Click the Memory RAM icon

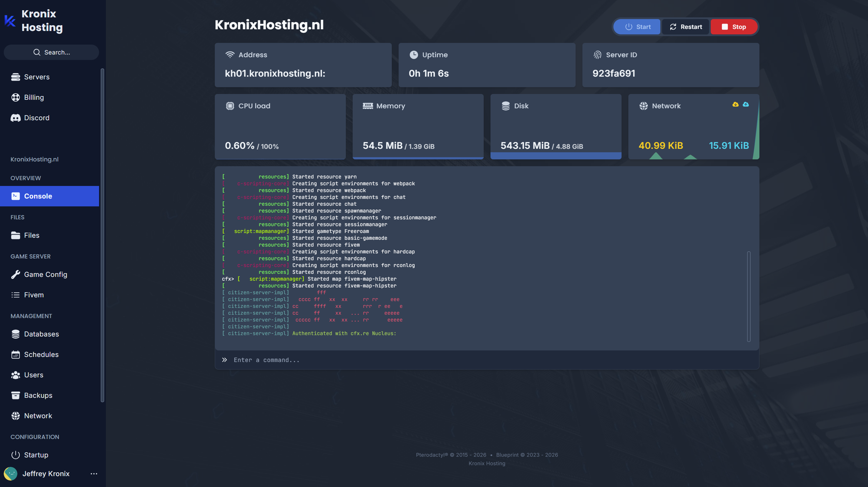(x=368, y=106)
